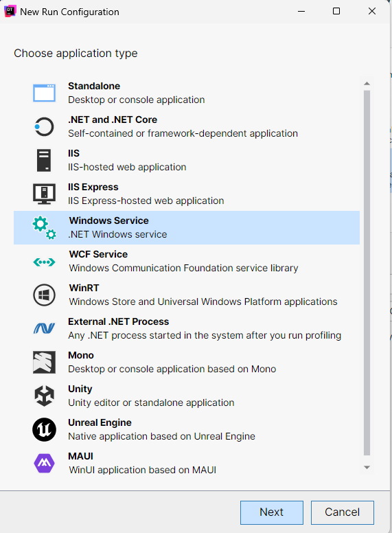Click 'Self-contained or framework-dependent application' description
The width and height of the screenshot is (392, 533).
coord(183,133)
